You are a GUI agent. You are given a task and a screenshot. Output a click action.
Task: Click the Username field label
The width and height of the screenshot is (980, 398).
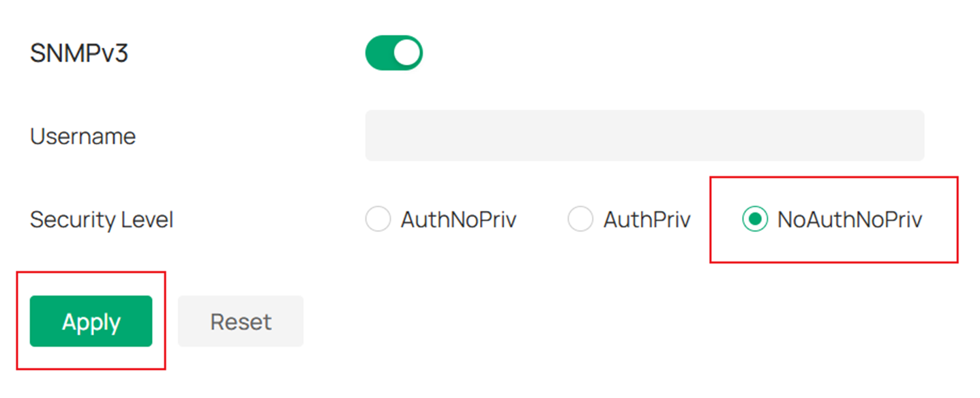(x=83, y=136)
